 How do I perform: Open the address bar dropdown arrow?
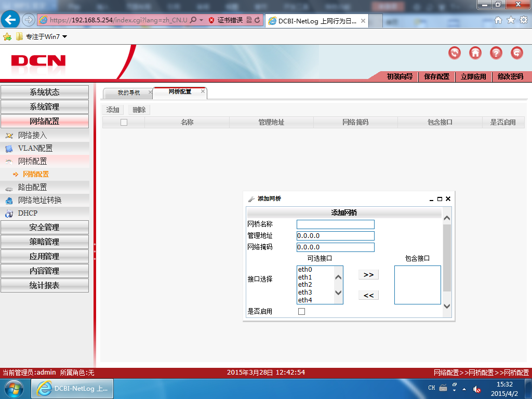201,20
